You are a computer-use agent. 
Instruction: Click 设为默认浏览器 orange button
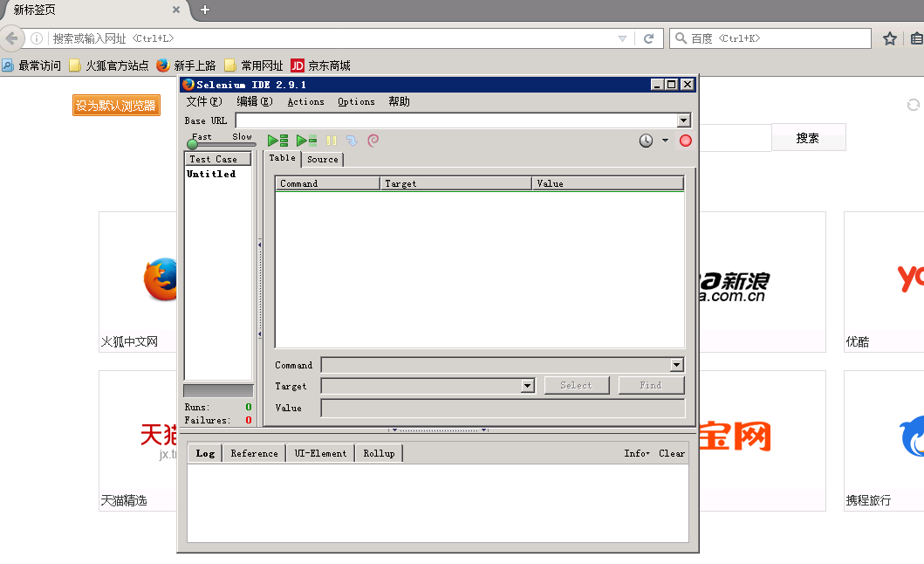pyautogui.click(x=116, y=106)
